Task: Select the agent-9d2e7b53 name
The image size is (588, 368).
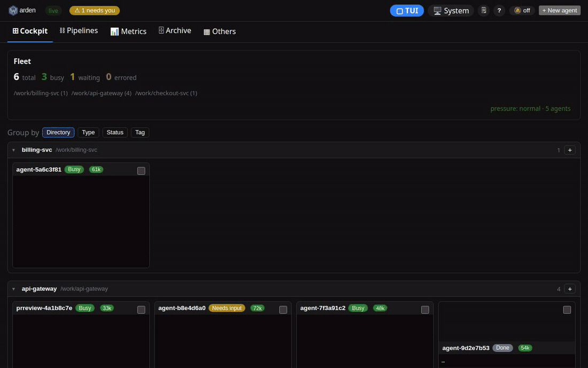Action: coord(466,348)
